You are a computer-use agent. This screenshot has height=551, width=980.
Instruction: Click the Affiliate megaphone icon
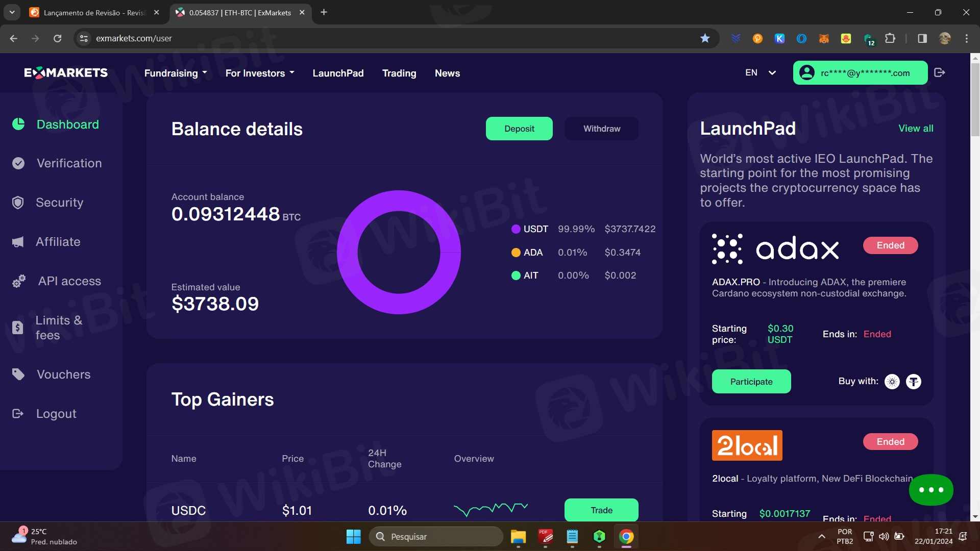click(x=18, y=242)
